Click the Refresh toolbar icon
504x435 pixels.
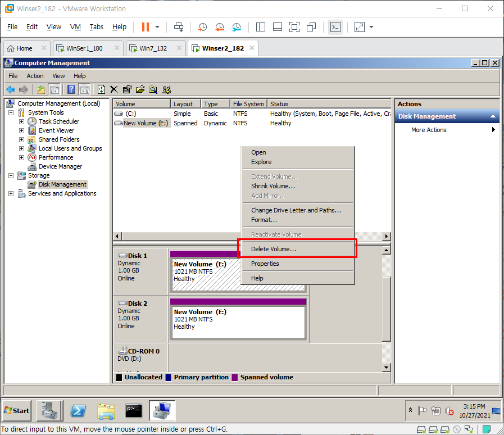click(101, 89)
